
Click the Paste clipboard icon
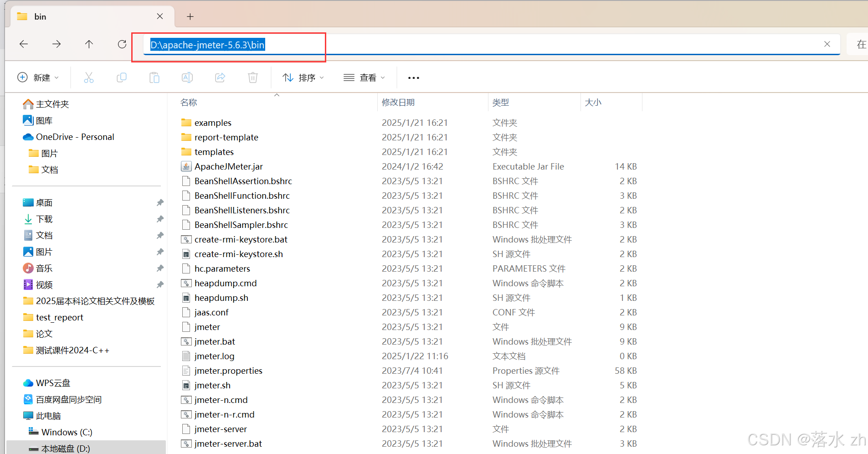(154, 77)
